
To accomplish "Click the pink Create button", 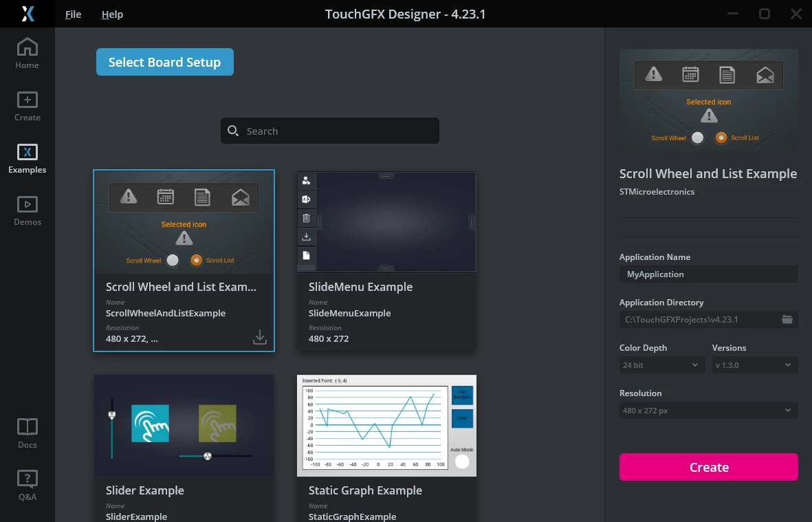I will coord(708,467).
